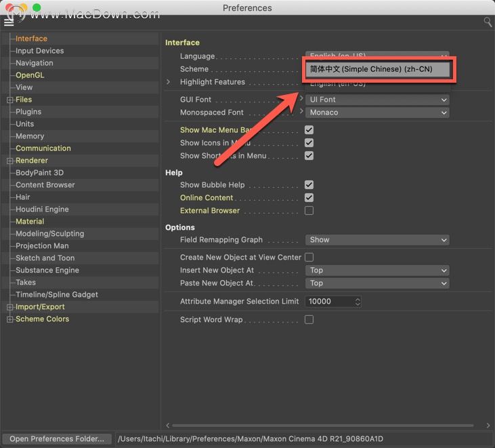Enable Create New Object at View Center
Screen dimensions: 495x448
(309, 257)
